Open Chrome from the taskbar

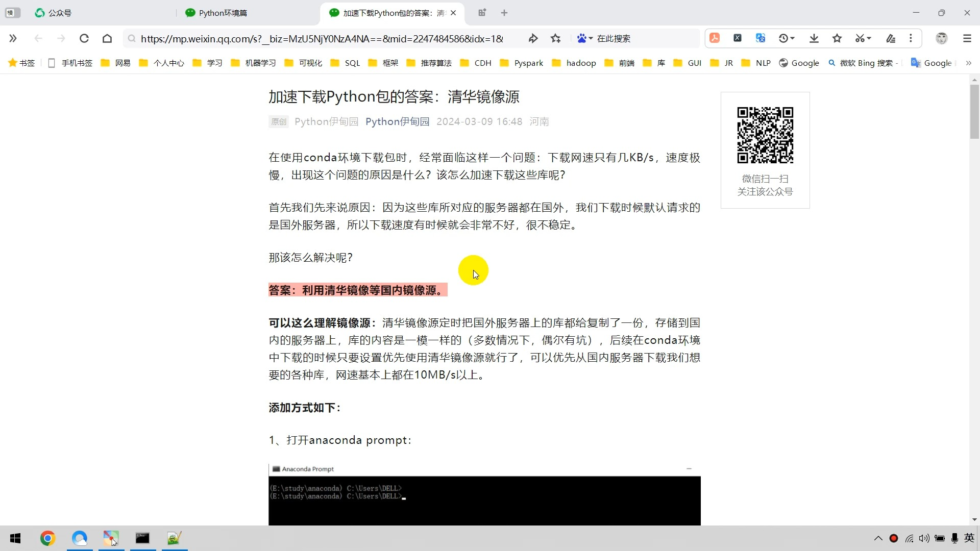[x=47, y=538]
